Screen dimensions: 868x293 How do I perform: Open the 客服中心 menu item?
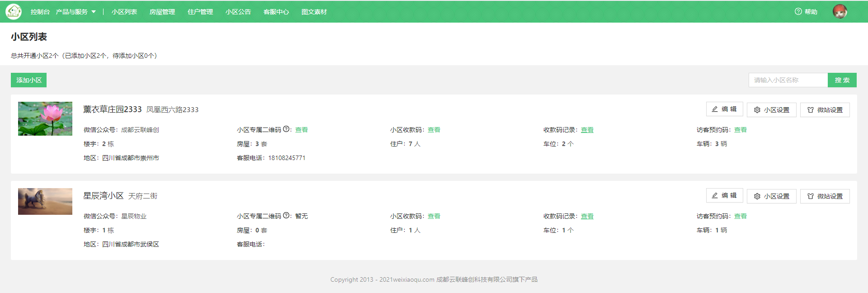pyautogui.click(x=276, y=12)
